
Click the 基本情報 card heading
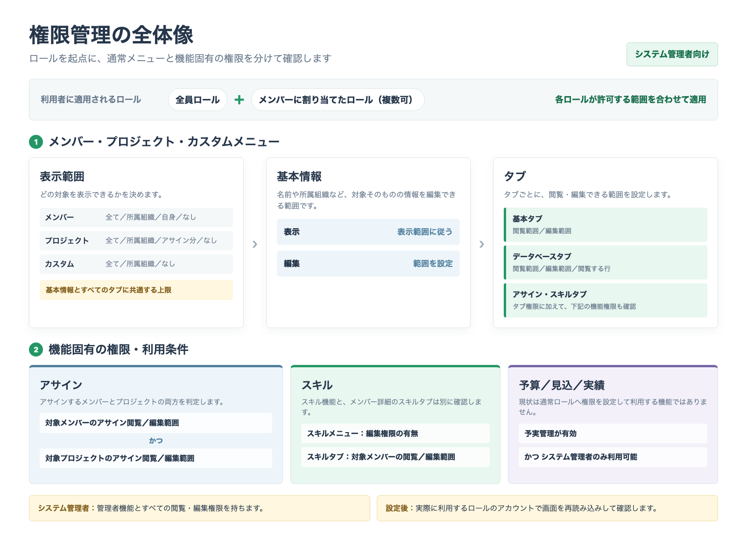[x=299, y=176]
